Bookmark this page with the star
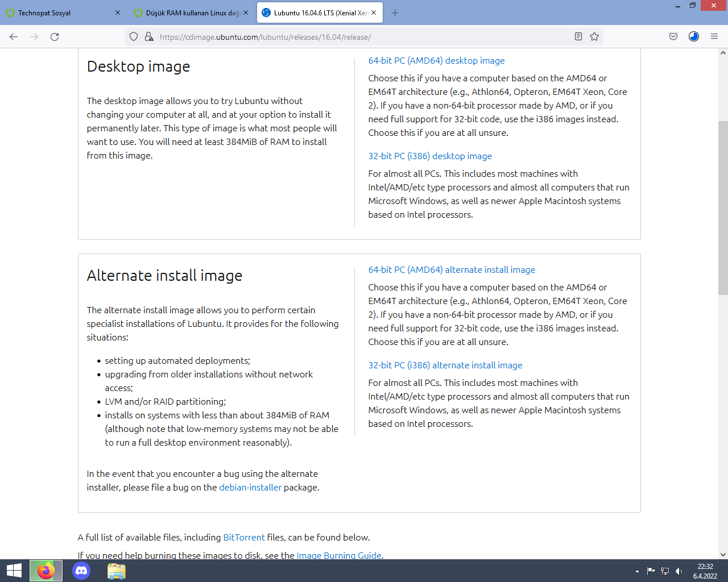The image size is (728, 582). pos(594,37)
